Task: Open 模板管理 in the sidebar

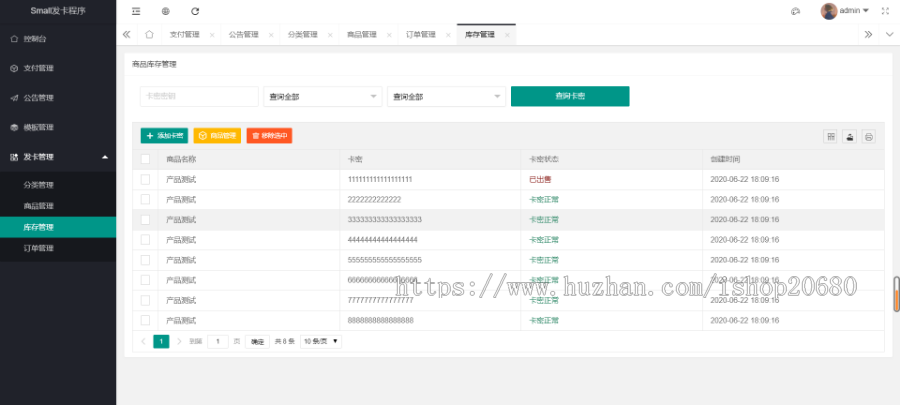Action: click(58, 127)
